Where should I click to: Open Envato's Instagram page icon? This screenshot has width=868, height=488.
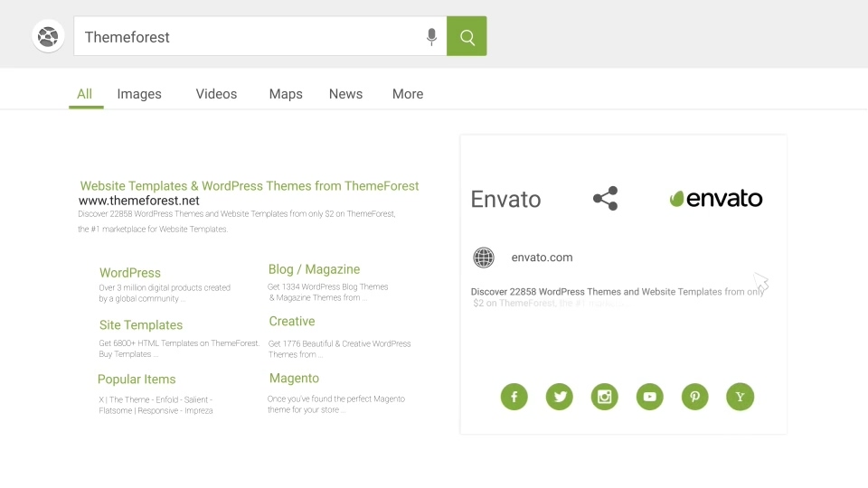click(605, 397)
